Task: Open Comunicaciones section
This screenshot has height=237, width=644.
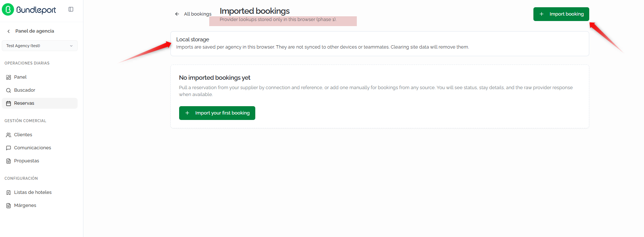Action: [40, 148]
